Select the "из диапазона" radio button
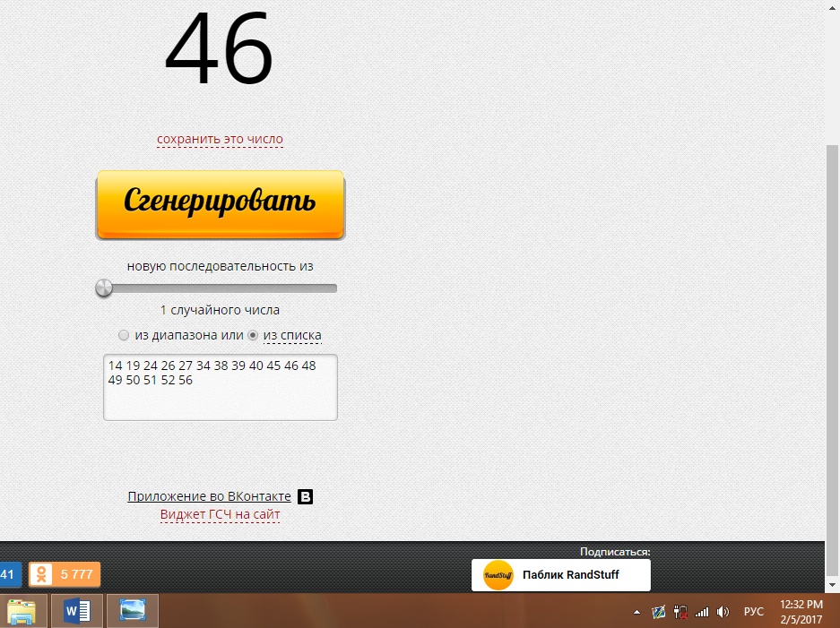The image size is (840, 628). click(x=124, y=335)
